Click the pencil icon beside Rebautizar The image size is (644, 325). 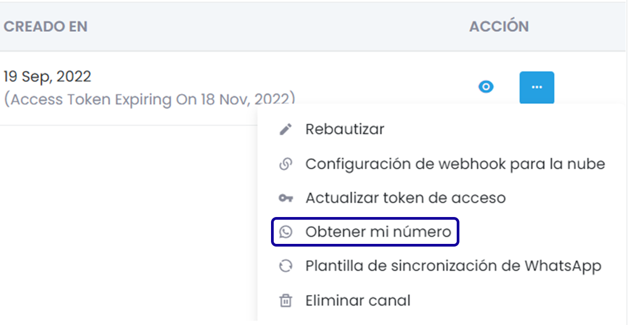pos(286,129)
